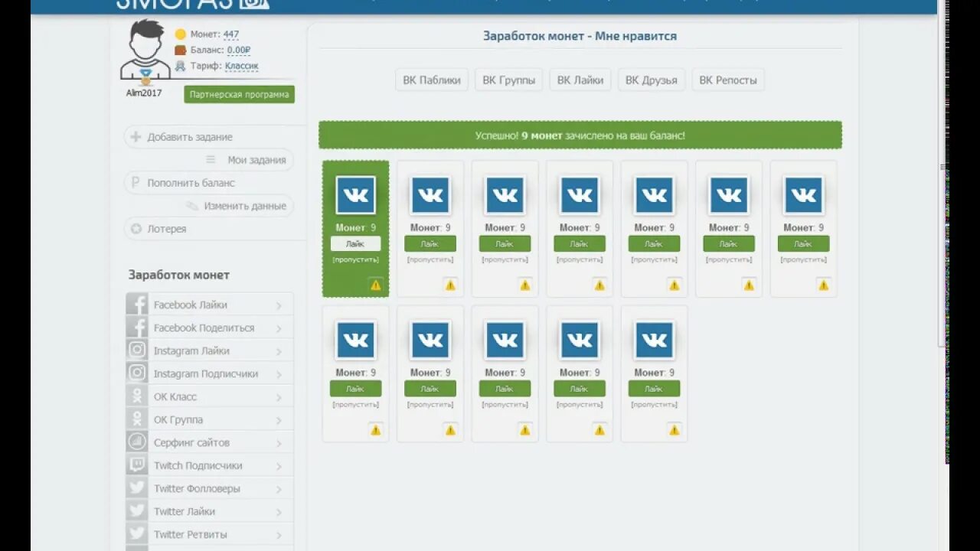Click the ОК Класс icon
This screenshot has width=980, height=551.
[x=137, y=396]
